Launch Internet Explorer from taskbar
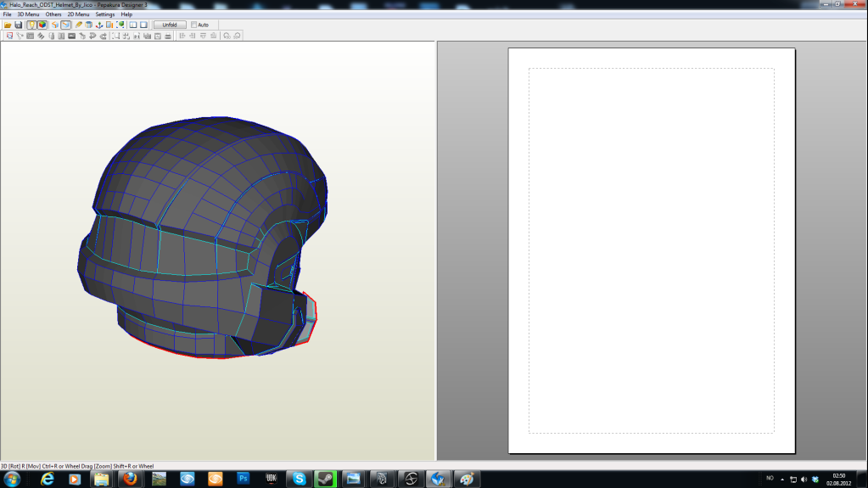Image resolution: width=868 pixels, height=488 pixels. 47,480
